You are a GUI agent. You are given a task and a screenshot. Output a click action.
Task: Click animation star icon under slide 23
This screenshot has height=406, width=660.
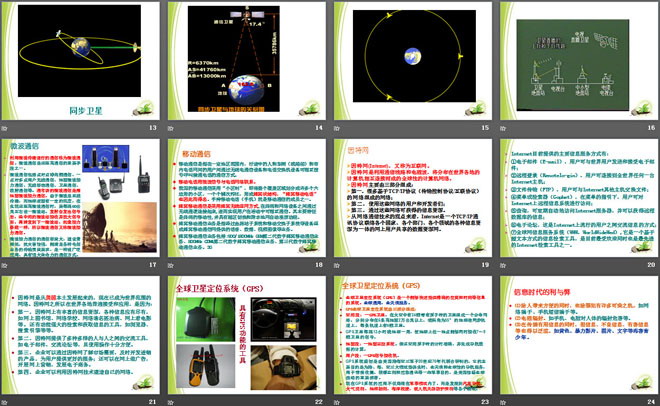pyautogui.click(x=337, y=402)
